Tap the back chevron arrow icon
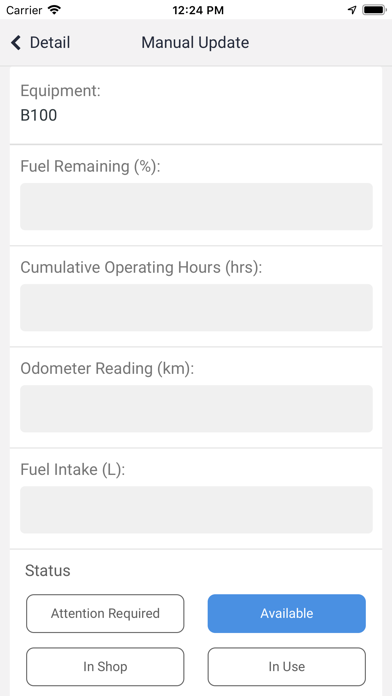 tap(16, 43)
